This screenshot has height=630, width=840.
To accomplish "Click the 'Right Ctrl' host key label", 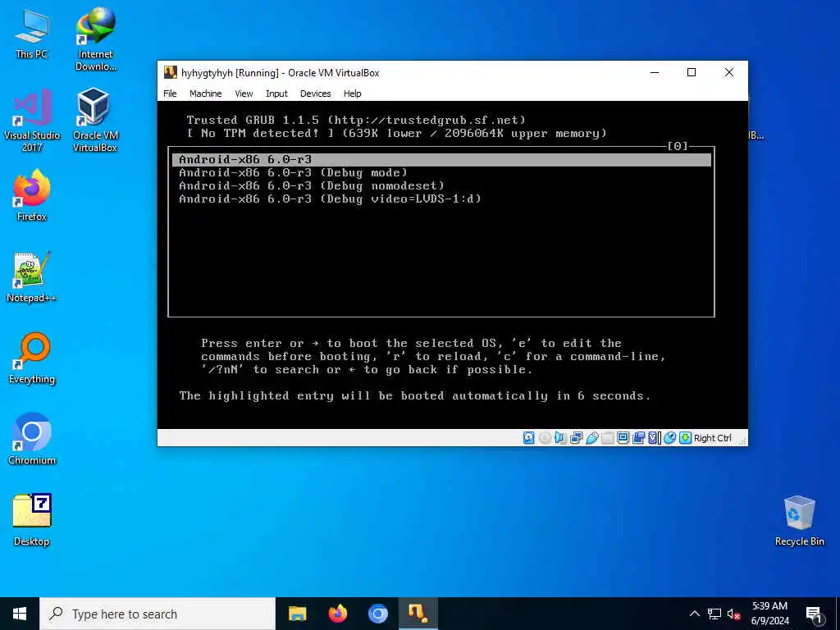I will [x=713, y=438].
